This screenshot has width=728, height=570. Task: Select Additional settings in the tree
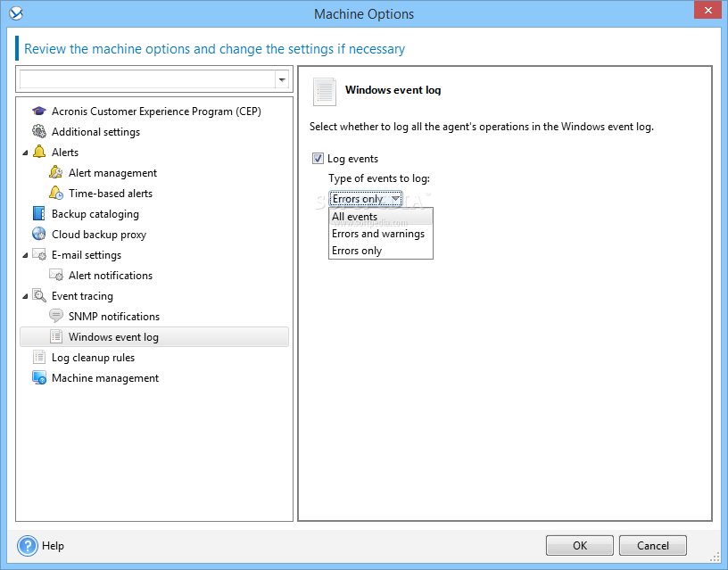click(95, 132)
